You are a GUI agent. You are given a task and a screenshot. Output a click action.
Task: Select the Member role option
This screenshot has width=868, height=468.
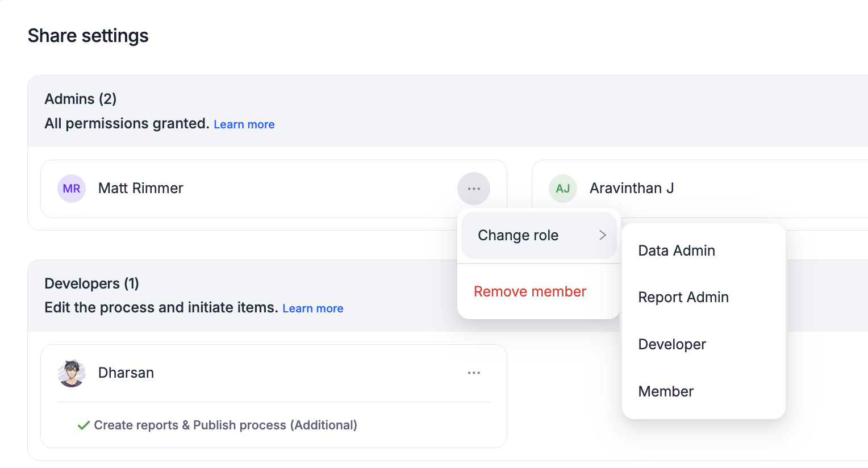(666, 391)
